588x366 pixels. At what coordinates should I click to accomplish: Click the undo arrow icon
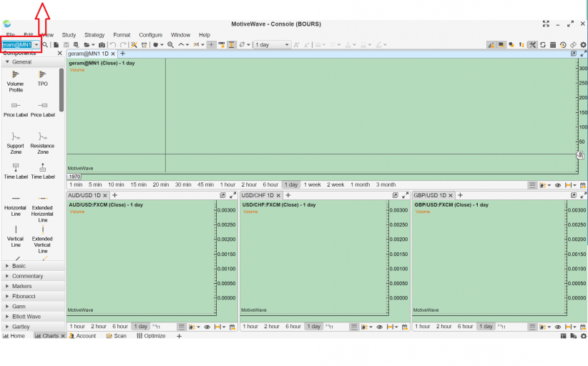pos(113,44)
